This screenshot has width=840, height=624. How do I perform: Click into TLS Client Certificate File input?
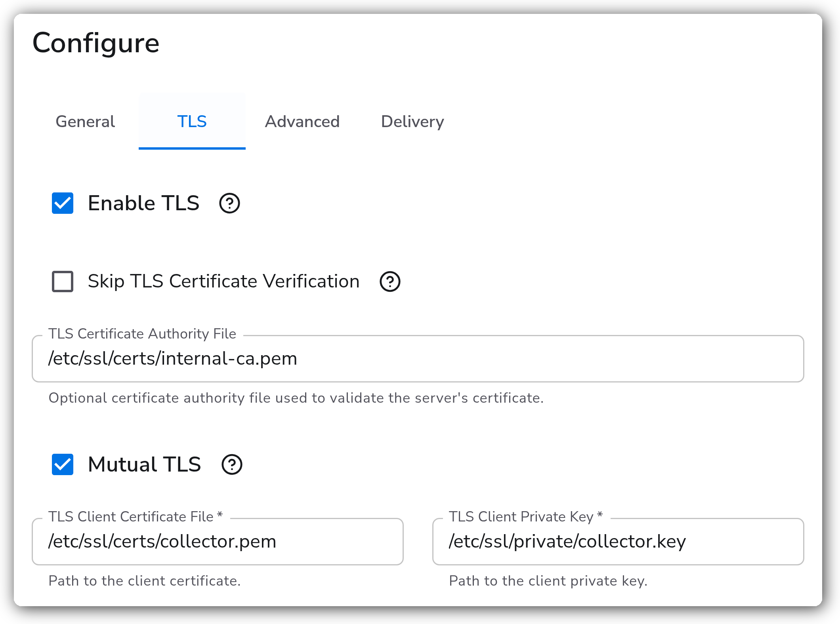pos(218,542)
